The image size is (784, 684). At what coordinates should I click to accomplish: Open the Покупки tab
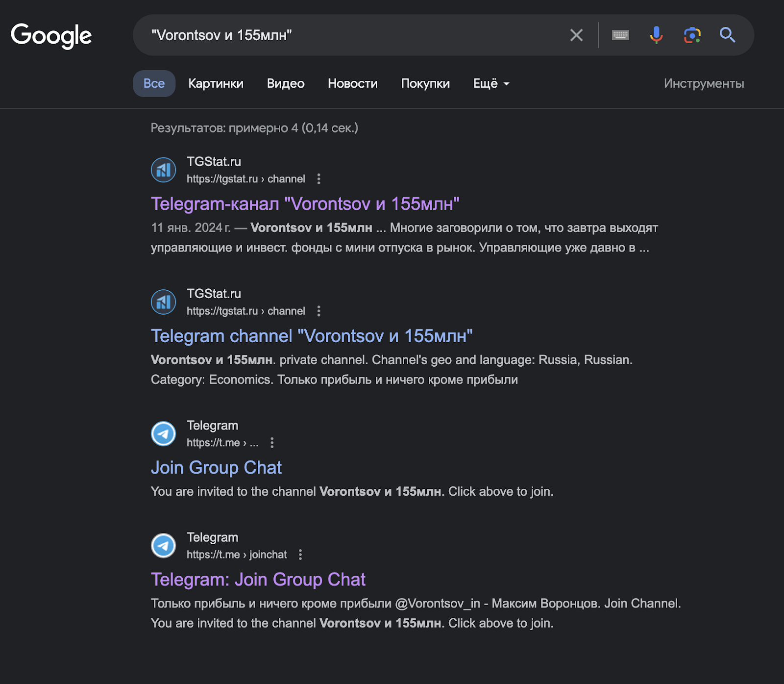[425, 83]
